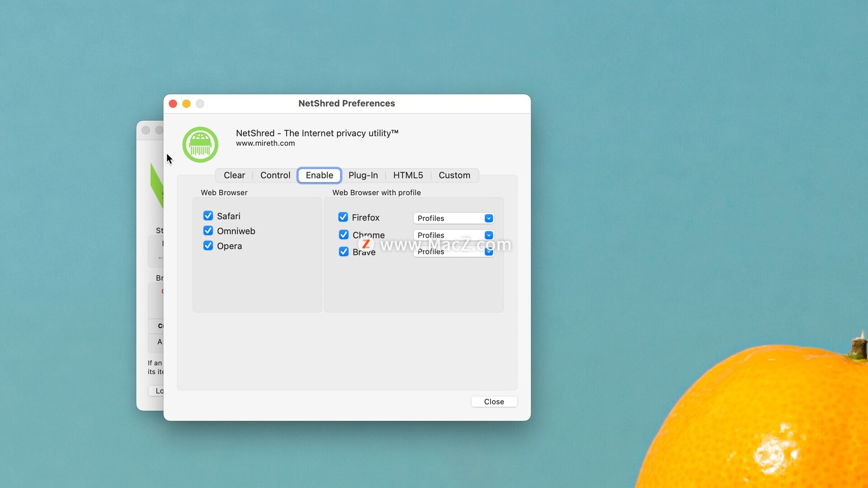Switch to the Custom tab

(454, 175)
